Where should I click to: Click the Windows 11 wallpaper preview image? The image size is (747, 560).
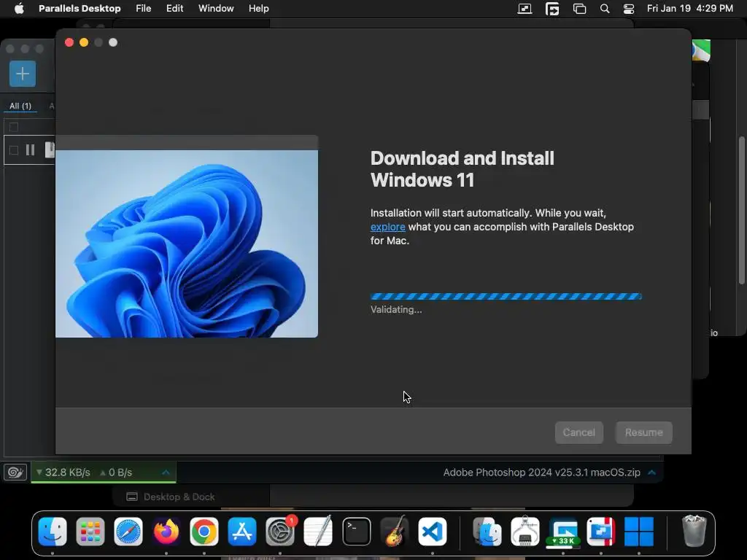coord(187,244)
